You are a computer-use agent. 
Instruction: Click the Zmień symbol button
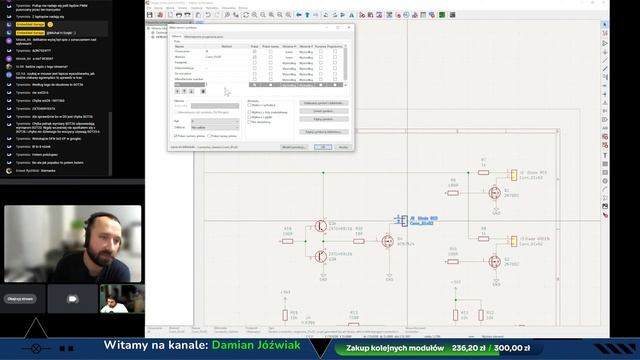click(324, 111)
